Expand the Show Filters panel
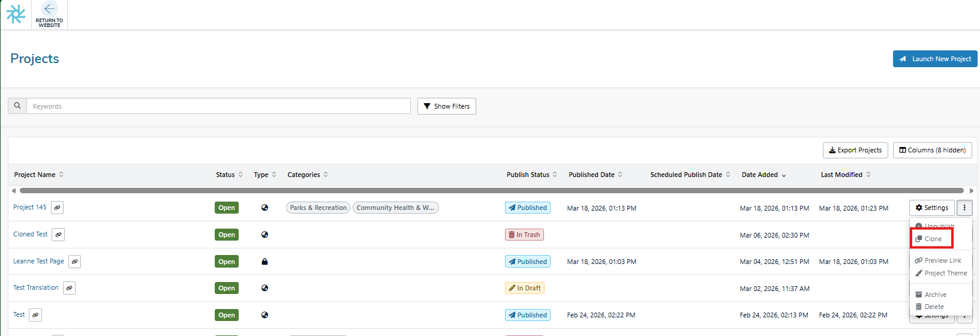 [446, 106]
